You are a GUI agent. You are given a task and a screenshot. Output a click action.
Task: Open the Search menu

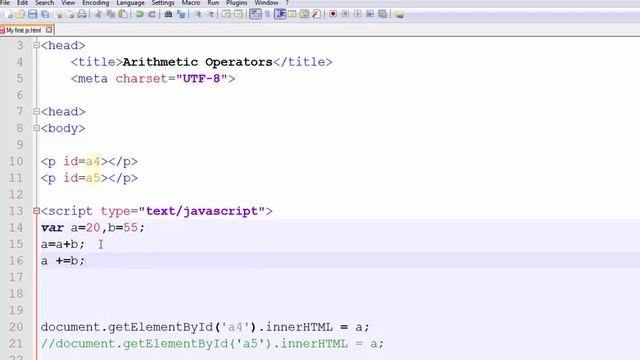tap(44, 3)
